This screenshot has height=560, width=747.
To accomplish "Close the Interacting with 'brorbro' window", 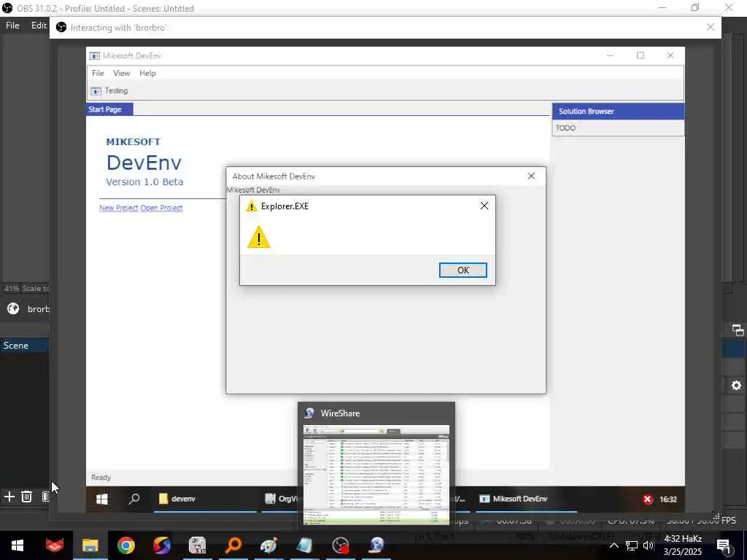I will coord(711,27).
